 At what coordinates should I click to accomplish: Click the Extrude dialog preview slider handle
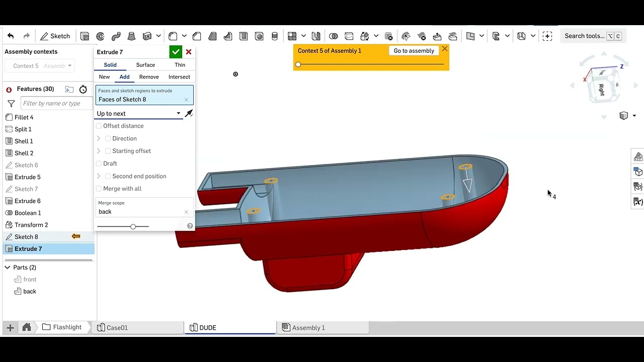(x=133, y=227)
